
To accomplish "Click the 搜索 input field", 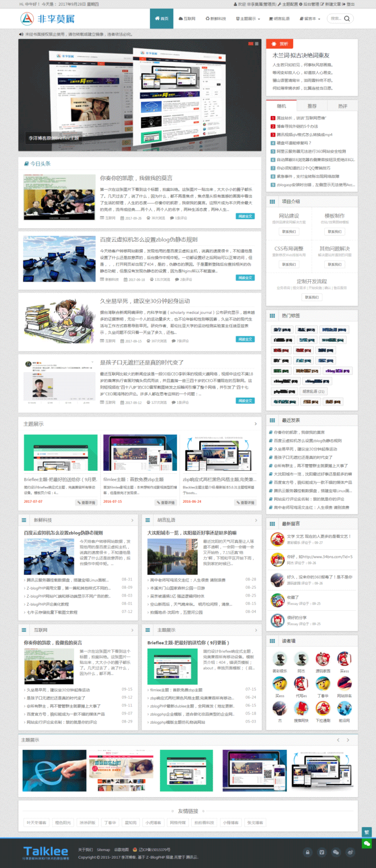I will pos(335,19).
